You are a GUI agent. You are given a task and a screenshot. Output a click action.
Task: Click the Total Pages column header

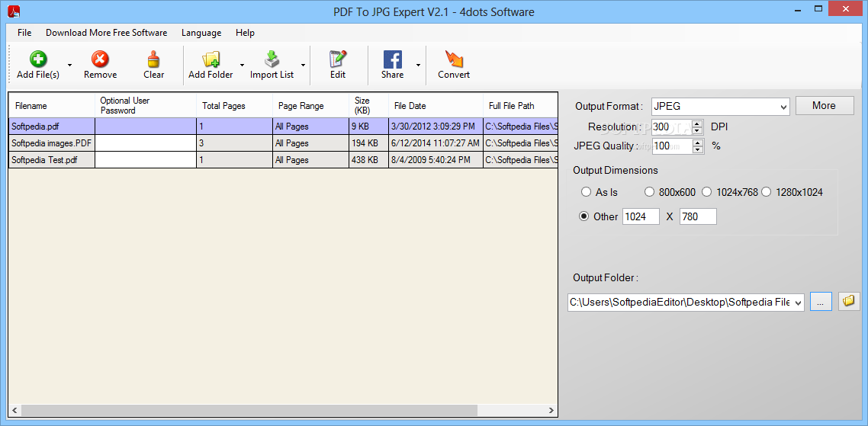coord(235,106)
